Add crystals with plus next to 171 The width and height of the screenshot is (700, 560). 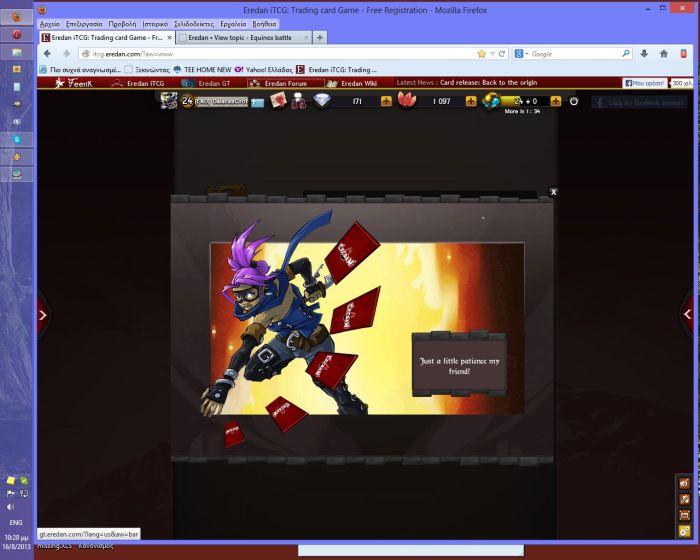[x=386, y=101]
